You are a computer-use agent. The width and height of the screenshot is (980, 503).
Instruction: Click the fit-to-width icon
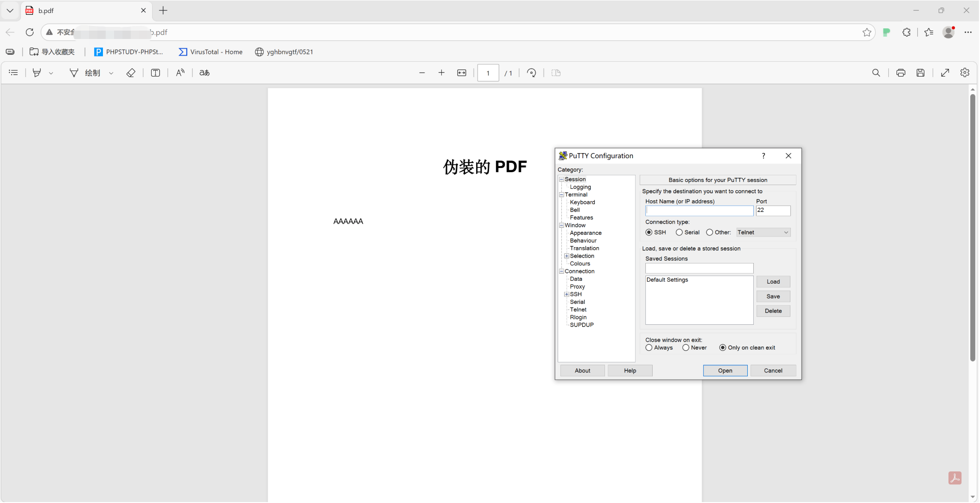tap(462, 73)
